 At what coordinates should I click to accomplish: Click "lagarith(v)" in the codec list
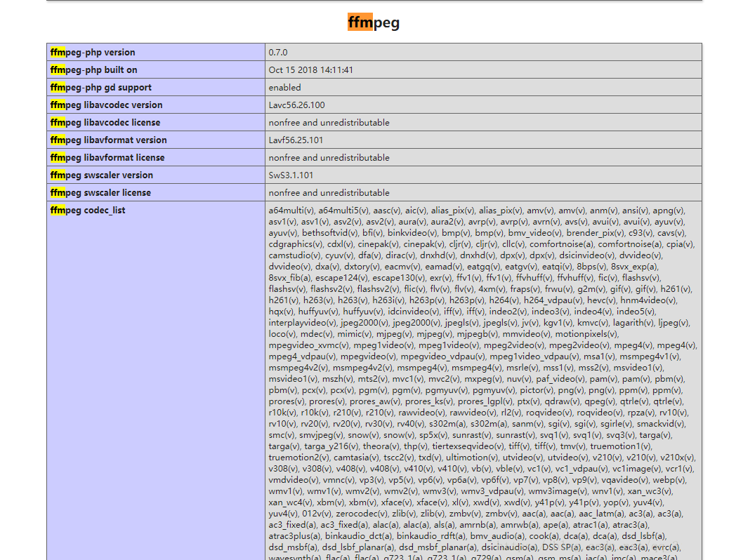pyautogui.click(x=633, y=323)
